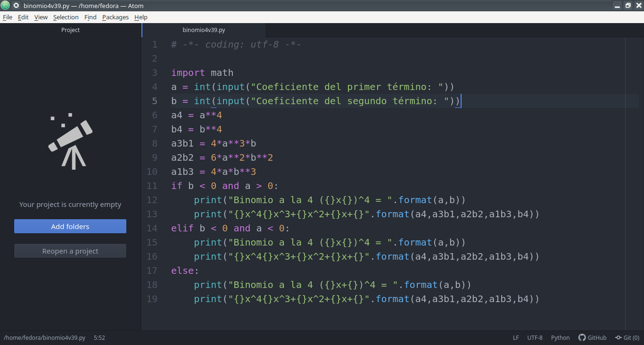Screen dimensions: 644x345
Task: Open the UTF-8 encoding selector
Action: pos(535,337)
